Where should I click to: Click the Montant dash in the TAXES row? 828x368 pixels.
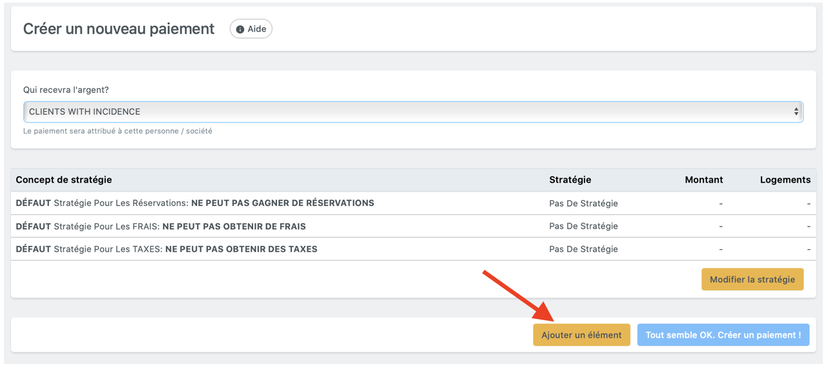tap(721, 249)
